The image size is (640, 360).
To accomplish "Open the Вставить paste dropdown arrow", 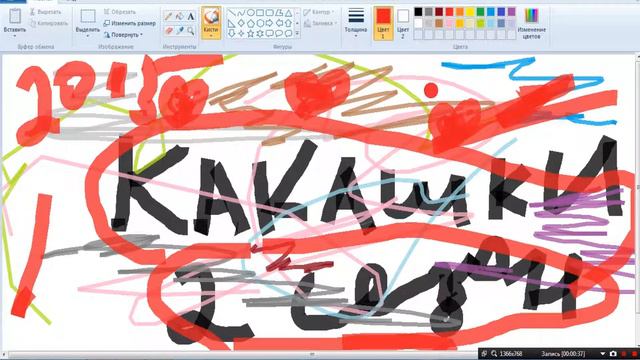I will click(x=15, y=36).
